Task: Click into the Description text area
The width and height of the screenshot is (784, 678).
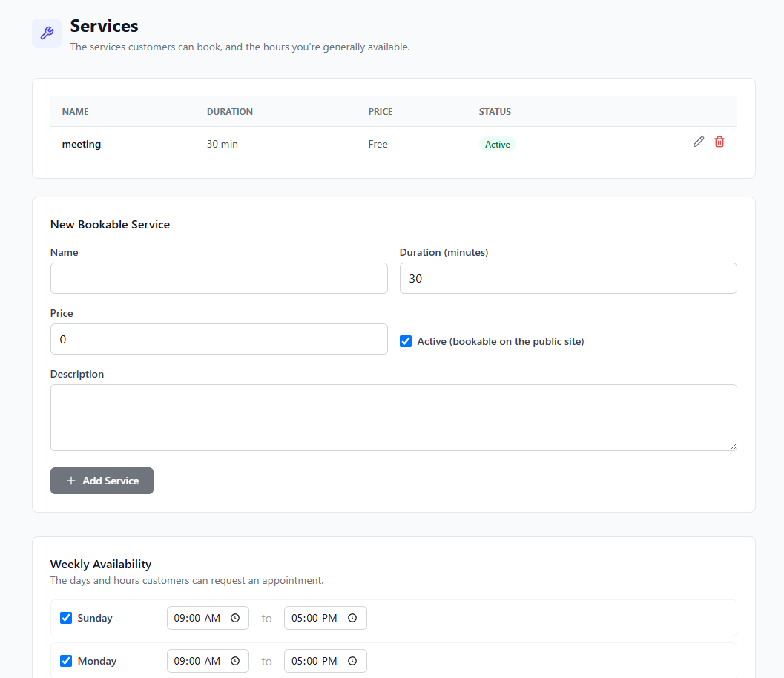Action: [x=394, y=418]
